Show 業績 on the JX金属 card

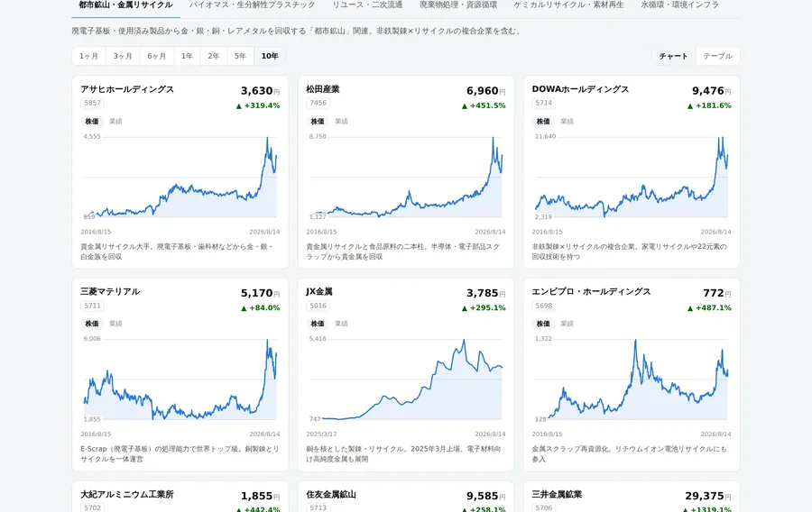pos(342,324)
